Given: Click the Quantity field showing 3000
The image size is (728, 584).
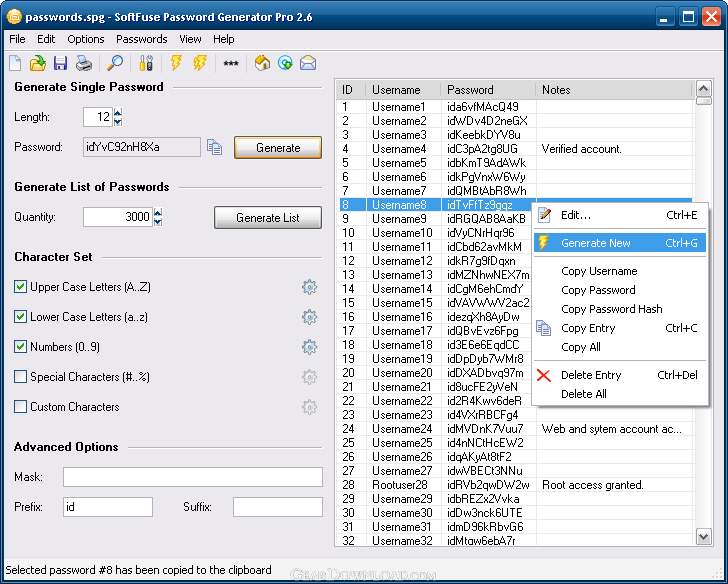Looking at the screenshot, I should tap(118, 217).
